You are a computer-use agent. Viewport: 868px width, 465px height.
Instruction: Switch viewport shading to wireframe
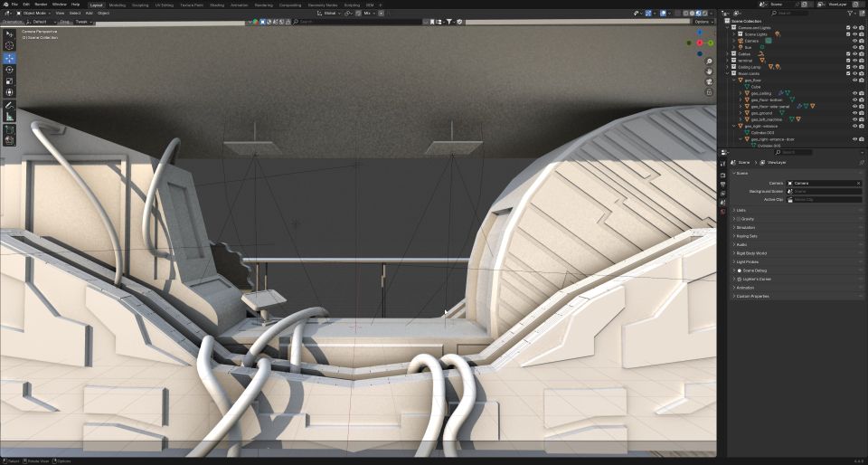click(x=686, y=13)
